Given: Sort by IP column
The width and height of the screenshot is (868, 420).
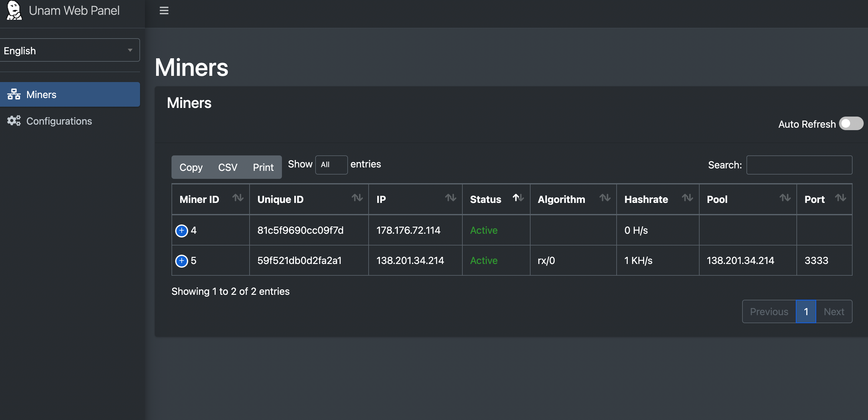Looking at the screenshot, I should click(x=415, y=199).
